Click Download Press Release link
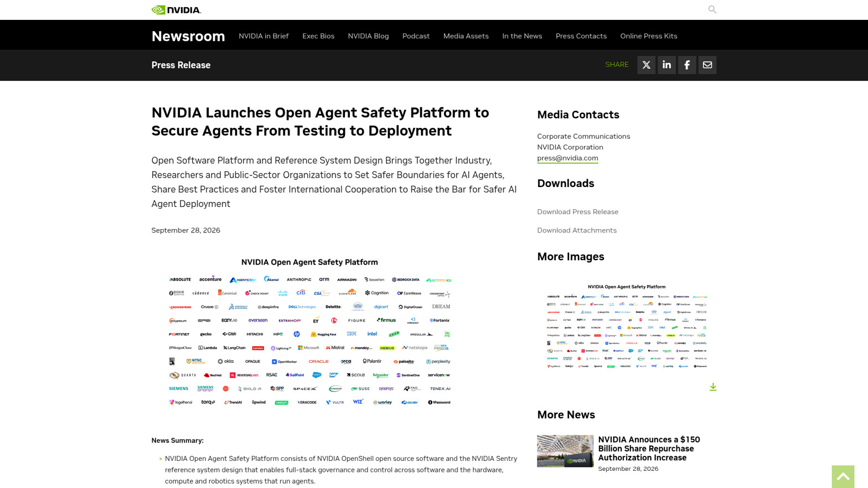 [577, 212]
